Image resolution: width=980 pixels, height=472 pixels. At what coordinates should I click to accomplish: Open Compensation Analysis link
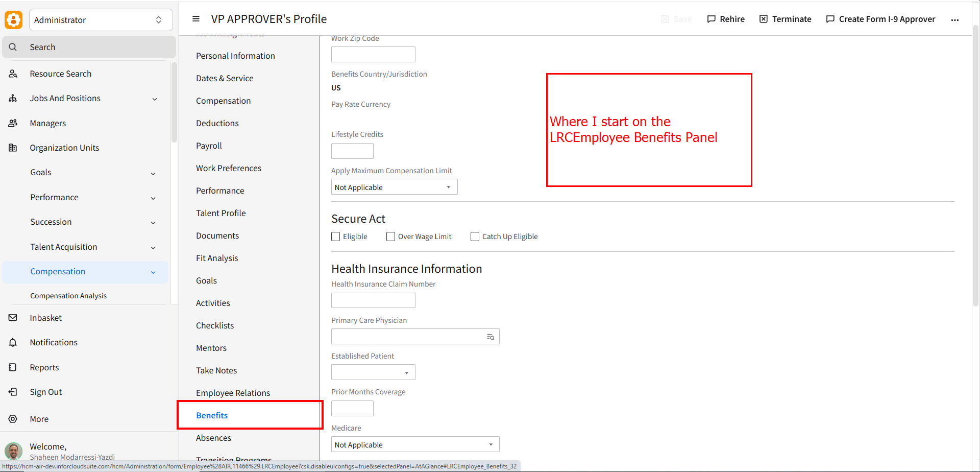pos(68,296)
